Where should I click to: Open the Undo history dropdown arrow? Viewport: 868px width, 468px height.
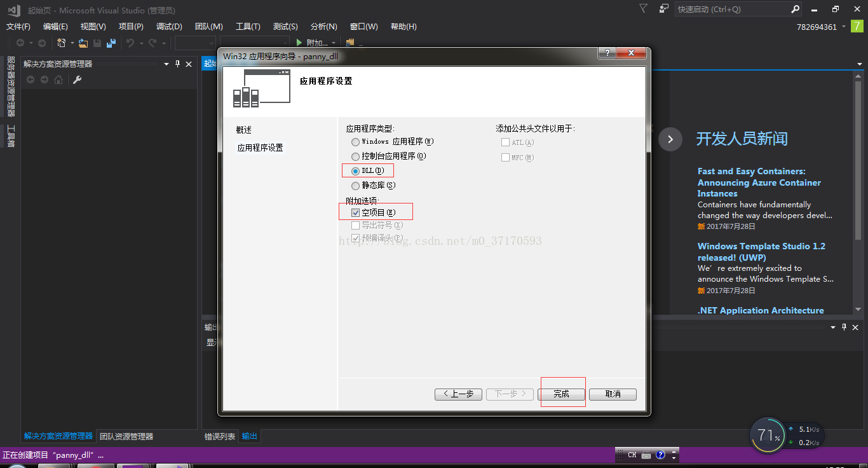click(x=140, y=43)
